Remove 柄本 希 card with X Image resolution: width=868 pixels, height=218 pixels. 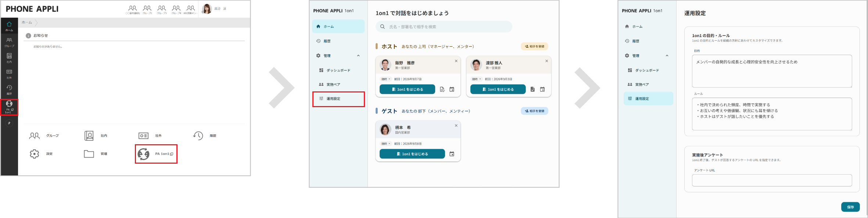click(456, 126)
